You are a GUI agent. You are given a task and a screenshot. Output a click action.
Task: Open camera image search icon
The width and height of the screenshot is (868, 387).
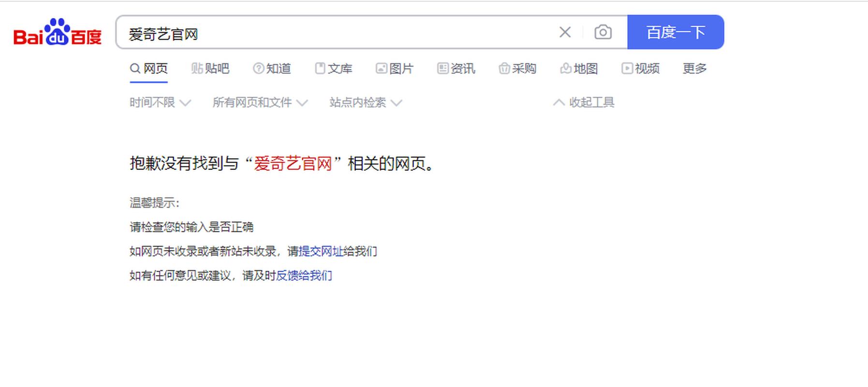603,32
